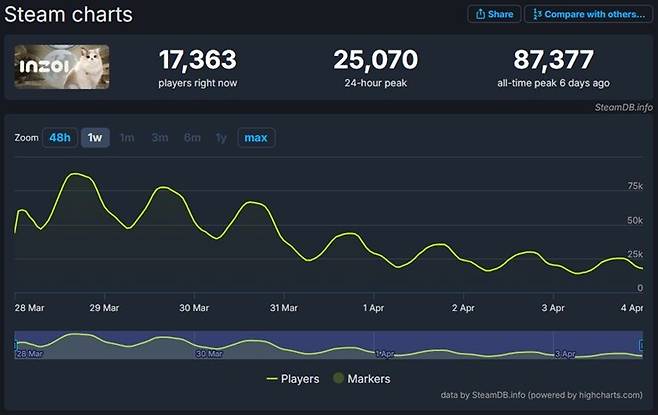Click the Steam charts heading
The height and width of the screenshot is (415, 658).
click(68, 14)
